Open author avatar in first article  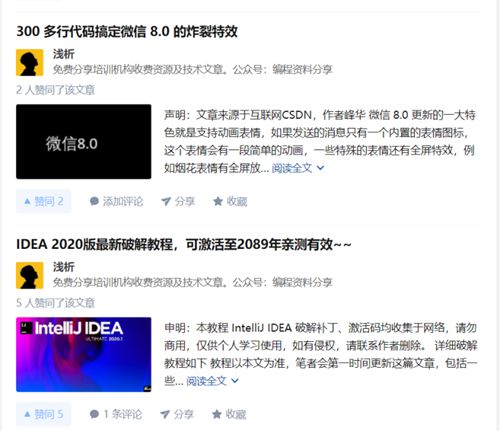pyautogui.click(x=30, y=62)
